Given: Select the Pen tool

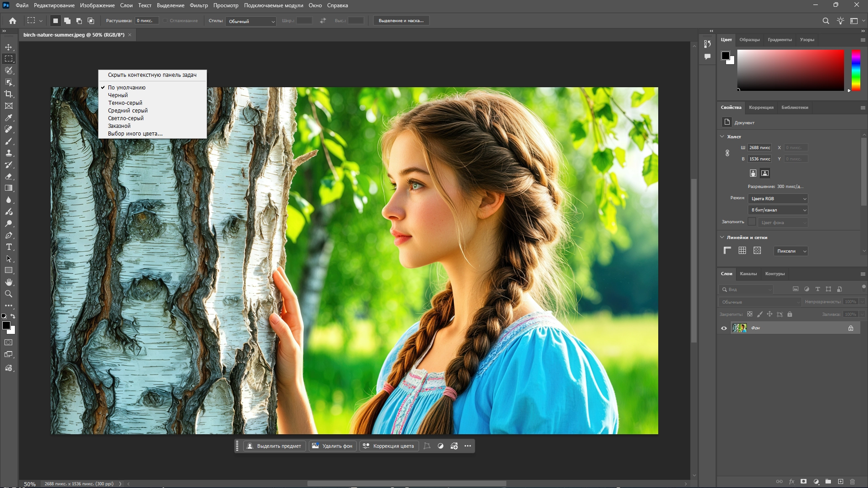Looking at the screenshot, I should click(9, 235).
